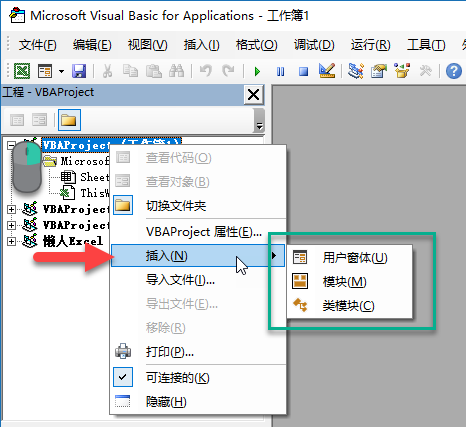Open the dropdown arrow beside Insert UserForm
This screenshot has height=427, width=466.
pos(61,71)
